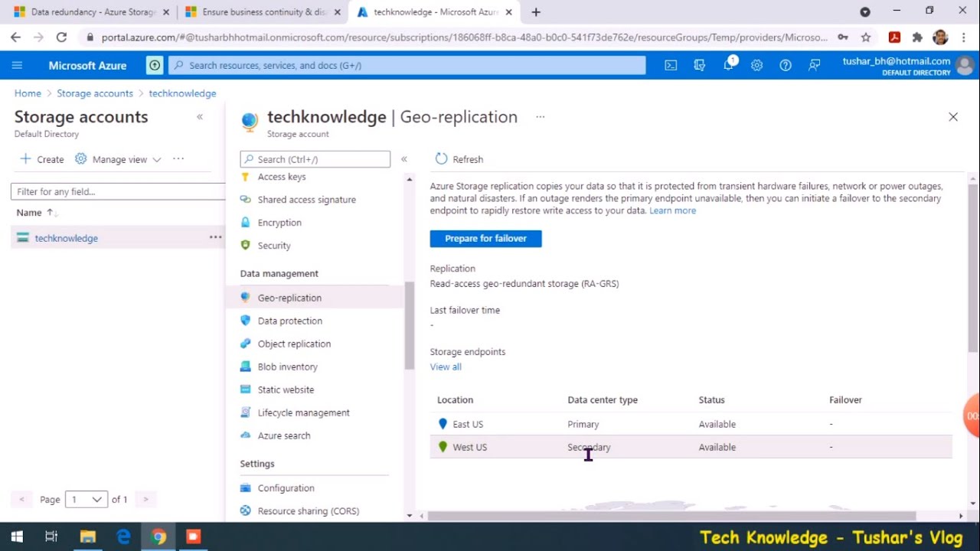Image resolution: width=980 pixels, height=551 pixels.
Task: Click the East US location pin
Action: coord(443,424)
